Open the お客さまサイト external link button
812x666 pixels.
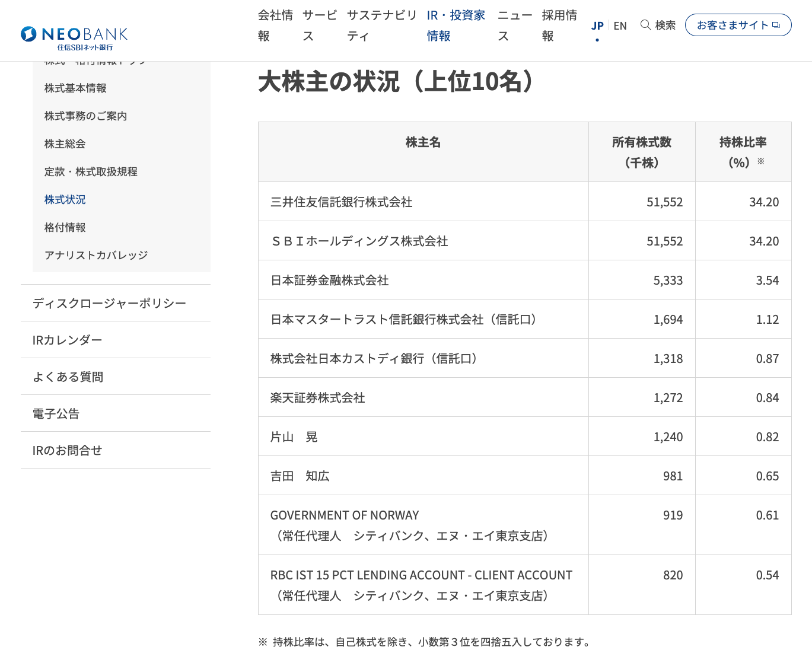pyautogui.click(x=738, y=25)
